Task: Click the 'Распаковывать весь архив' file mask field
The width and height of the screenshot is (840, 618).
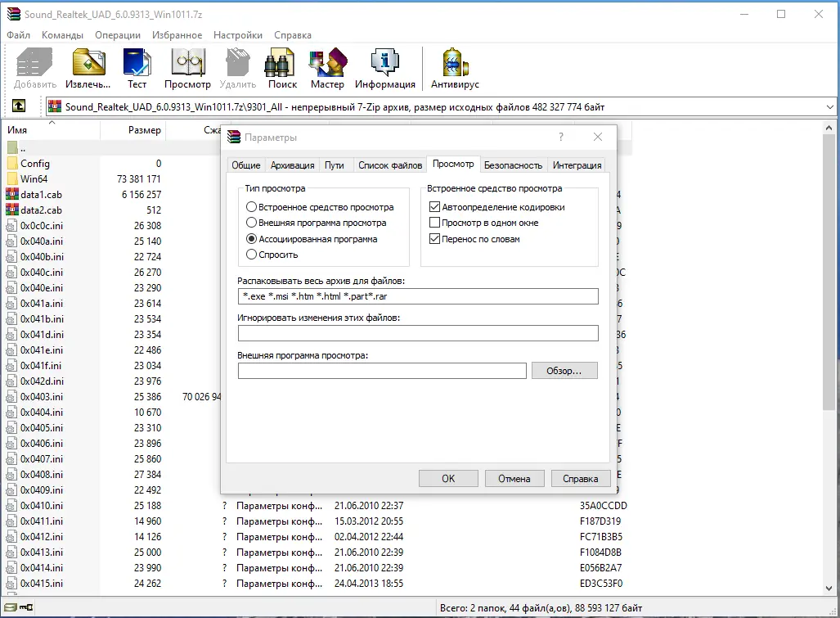Action: click(418, 296)
